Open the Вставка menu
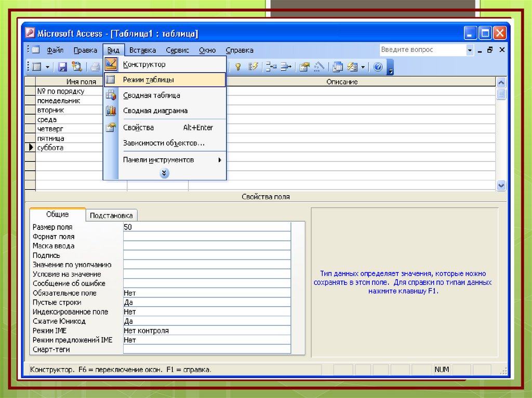 (142, 50)
